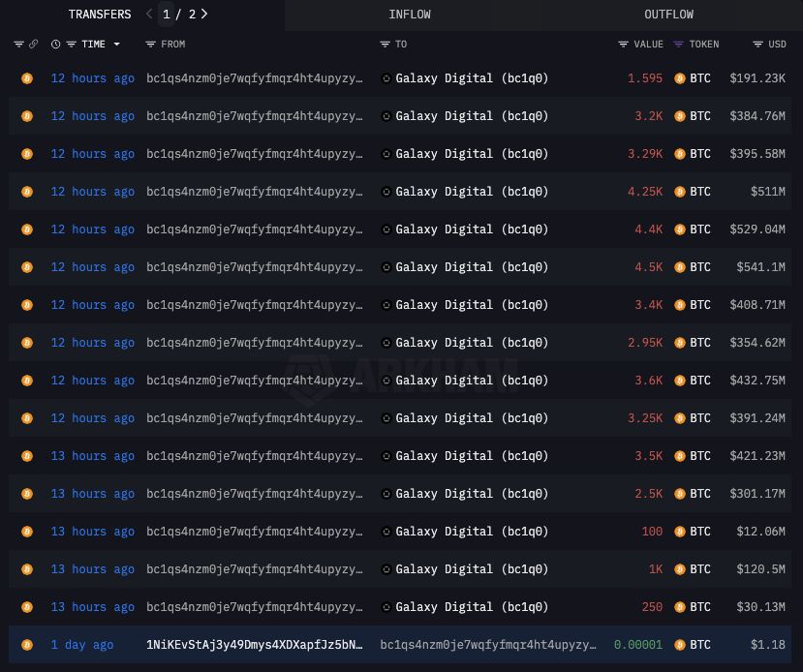Open the '1 day ago' transaction link

82,645
